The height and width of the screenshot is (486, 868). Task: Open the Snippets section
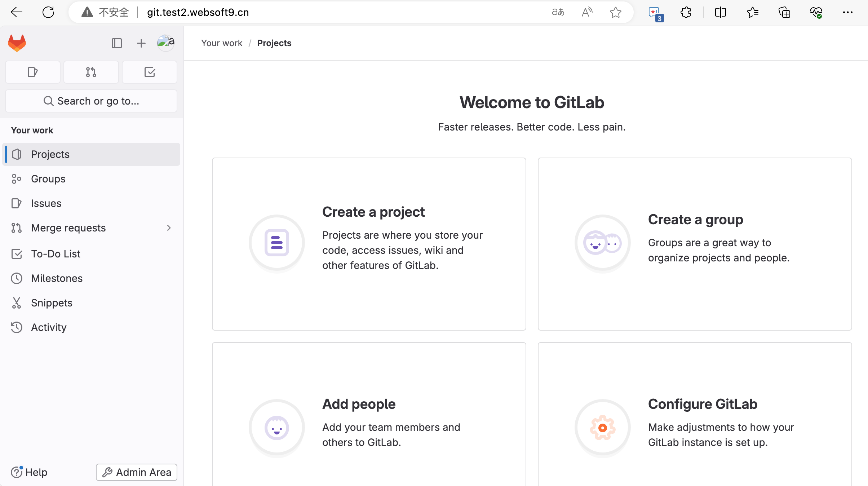click(x=51, y=302)
